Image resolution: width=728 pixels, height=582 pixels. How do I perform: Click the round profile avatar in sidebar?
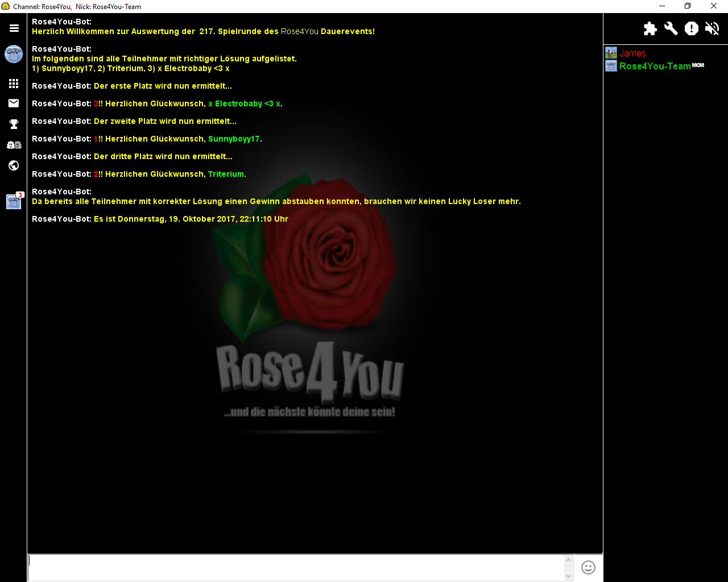[14, 55]
